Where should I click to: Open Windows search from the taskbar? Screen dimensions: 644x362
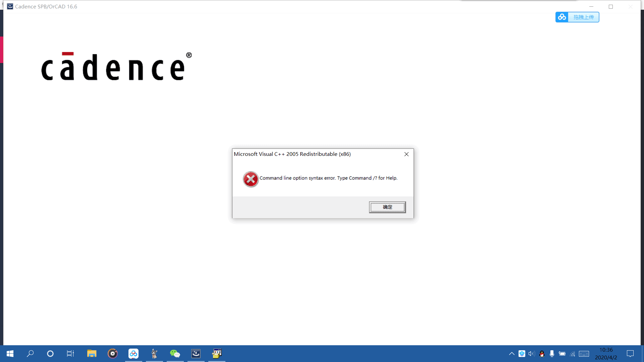[30, 354]
